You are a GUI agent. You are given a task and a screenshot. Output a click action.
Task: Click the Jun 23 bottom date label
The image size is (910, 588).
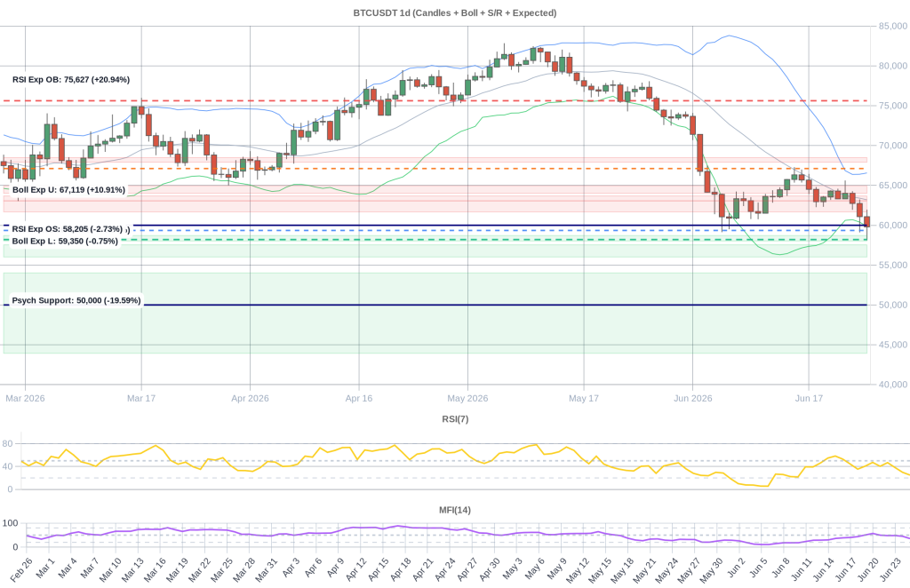[890, 570]
